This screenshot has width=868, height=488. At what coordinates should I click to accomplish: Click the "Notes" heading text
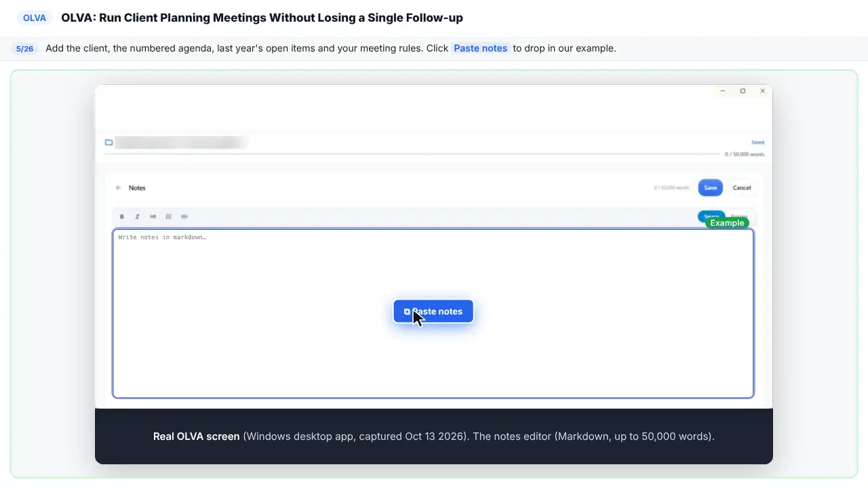click(137, 188)
